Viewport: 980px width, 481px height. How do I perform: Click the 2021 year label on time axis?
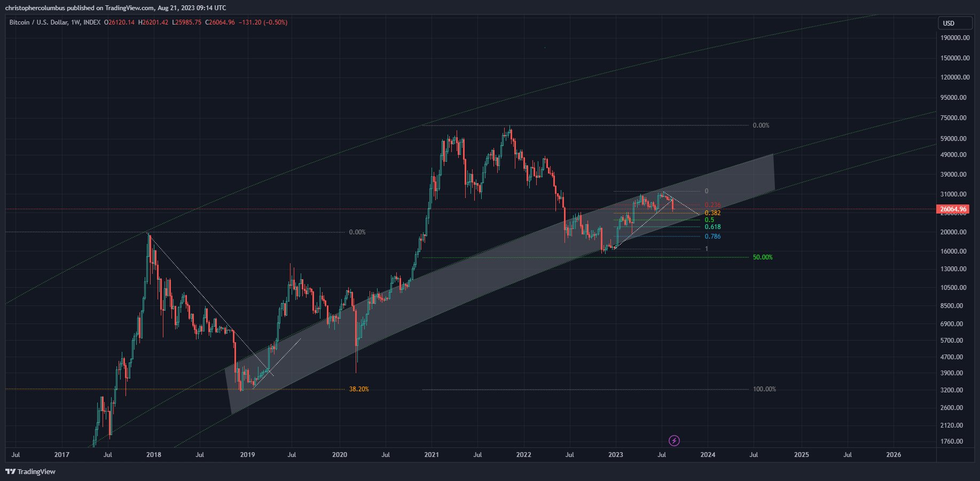pyautogui.click(x=432, y=455)
